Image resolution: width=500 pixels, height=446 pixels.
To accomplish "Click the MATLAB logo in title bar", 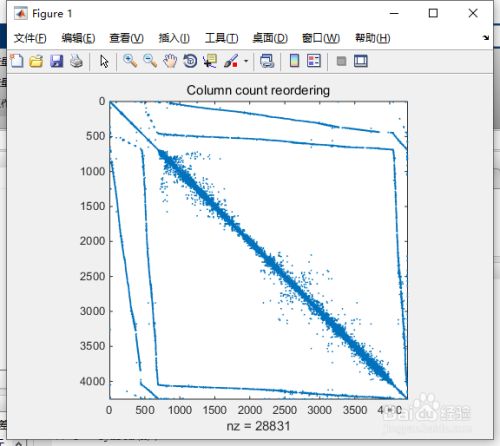I will (x=21, y=14).
